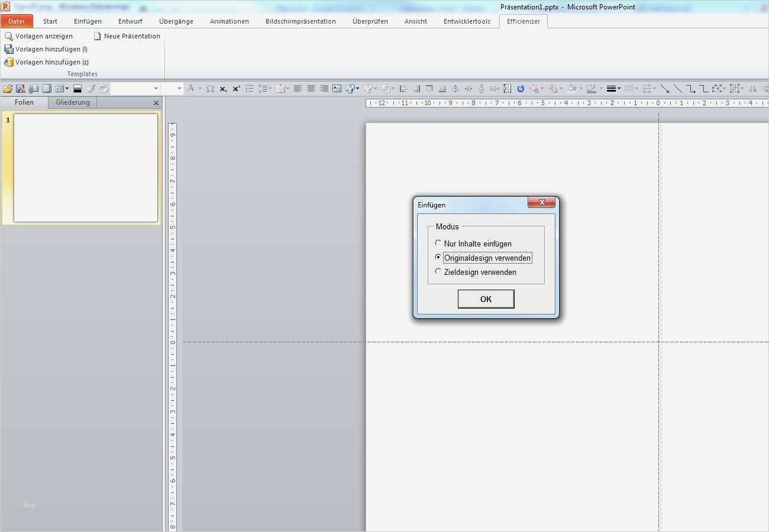Image resolution: width=769 pixels, height=532 pixels.
Task: Insert a text box using the toolbar icon
Action: 336,89
